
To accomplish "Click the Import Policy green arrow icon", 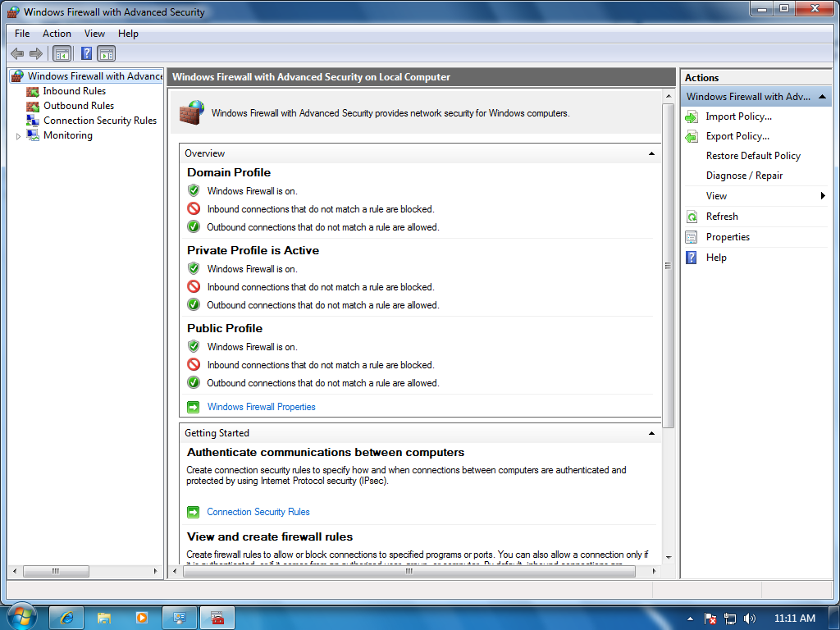I will [692, 116].
